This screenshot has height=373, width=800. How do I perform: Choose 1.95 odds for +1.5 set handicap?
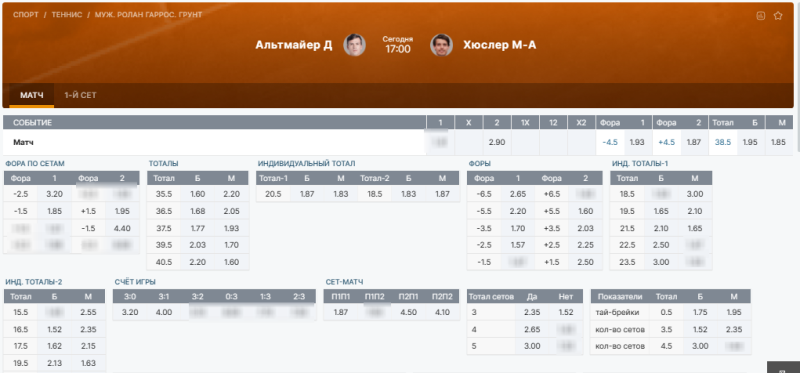tap(122, 211)
